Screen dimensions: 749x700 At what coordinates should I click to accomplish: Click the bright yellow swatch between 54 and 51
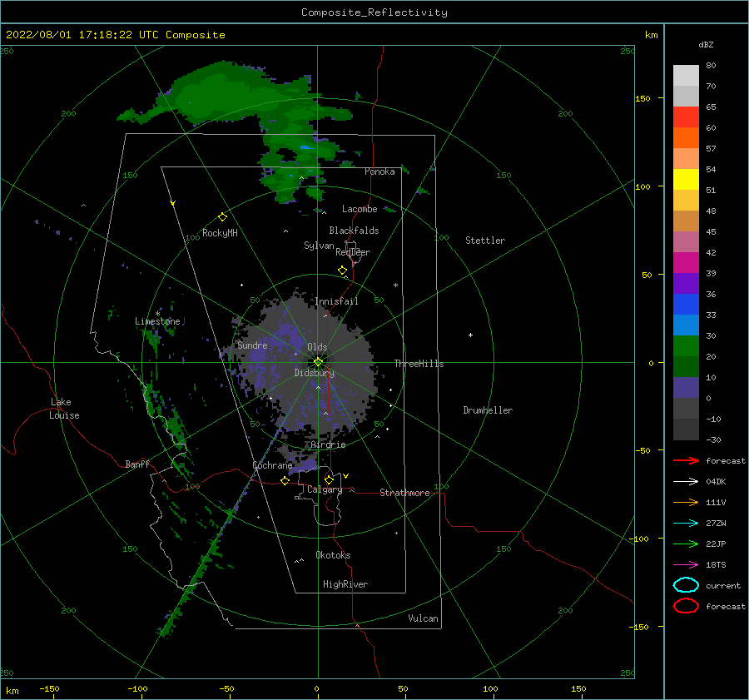tap(686, 179)
